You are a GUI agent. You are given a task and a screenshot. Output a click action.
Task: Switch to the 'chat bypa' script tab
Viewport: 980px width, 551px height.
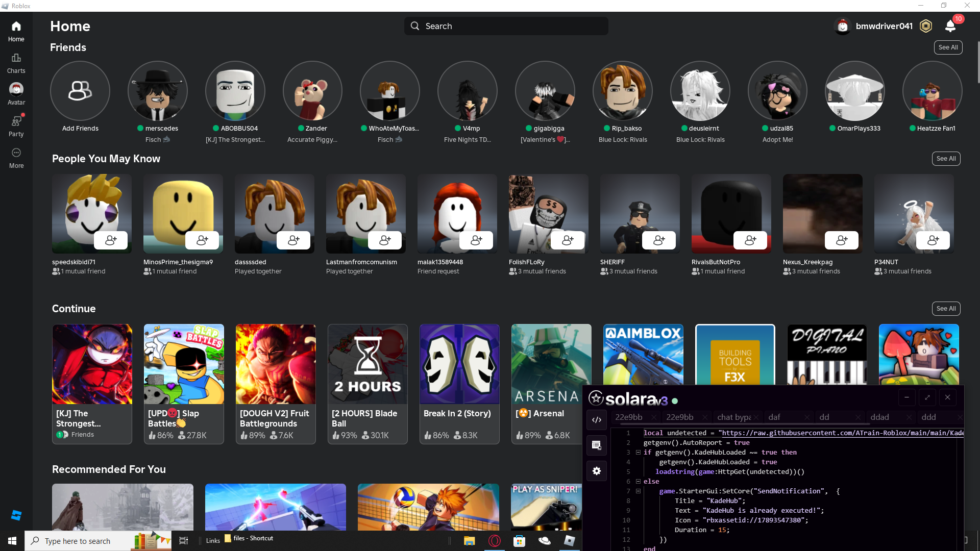pos(733,417)
